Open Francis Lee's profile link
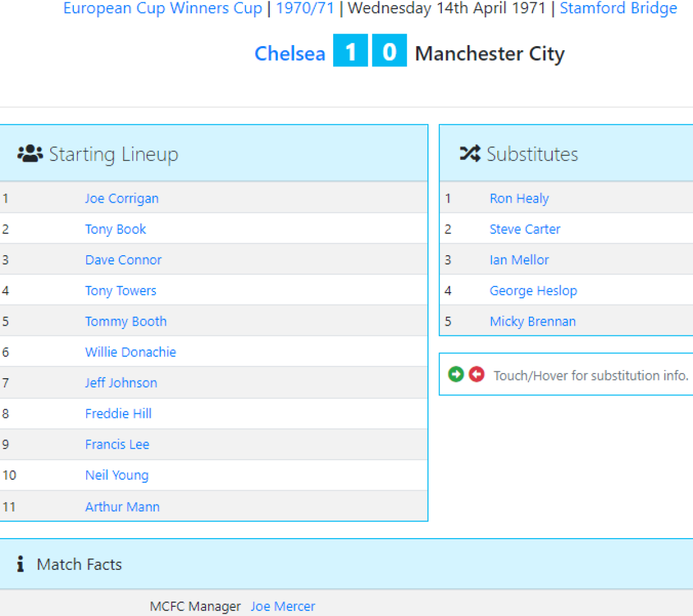Viewport: 693px width, 616px height. click(117, 445)
